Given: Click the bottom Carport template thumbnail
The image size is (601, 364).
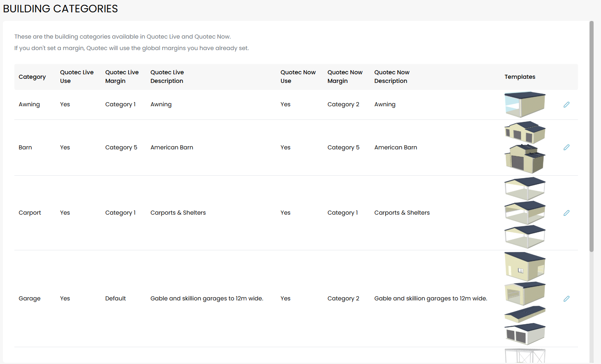Looking at the screenshot, I should [x=525, y=236].
